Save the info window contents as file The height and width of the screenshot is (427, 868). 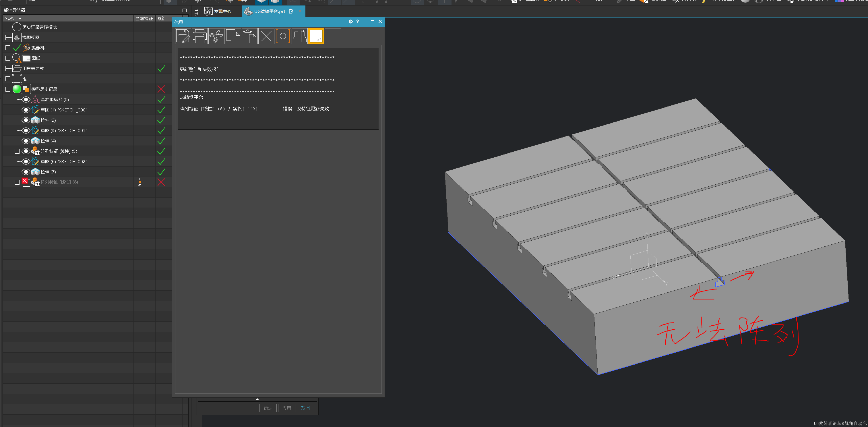coord(183,36)
